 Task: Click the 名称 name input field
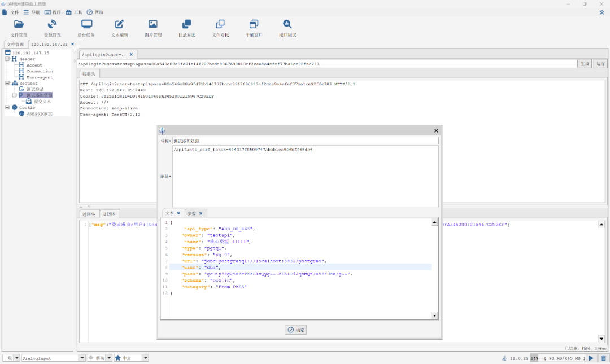click(x=305, y=141)
